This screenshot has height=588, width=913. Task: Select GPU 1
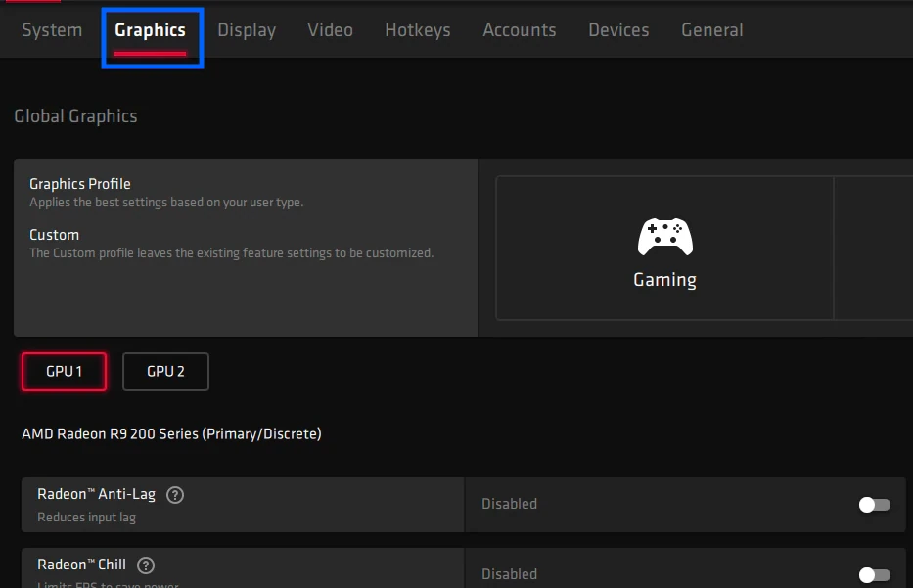pyautogui.click(x=64, y=372)
